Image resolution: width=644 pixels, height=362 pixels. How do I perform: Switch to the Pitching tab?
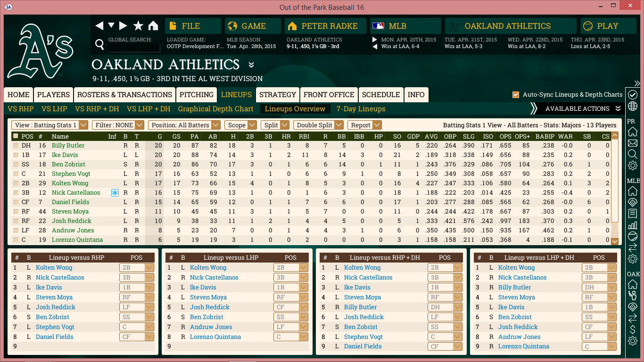[x=197, y=95]
